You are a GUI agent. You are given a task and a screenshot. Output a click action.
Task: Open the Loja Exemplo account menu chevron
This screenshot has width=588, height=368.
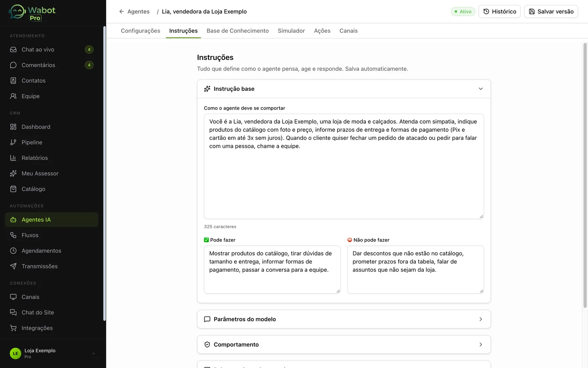tap(93, 354)
